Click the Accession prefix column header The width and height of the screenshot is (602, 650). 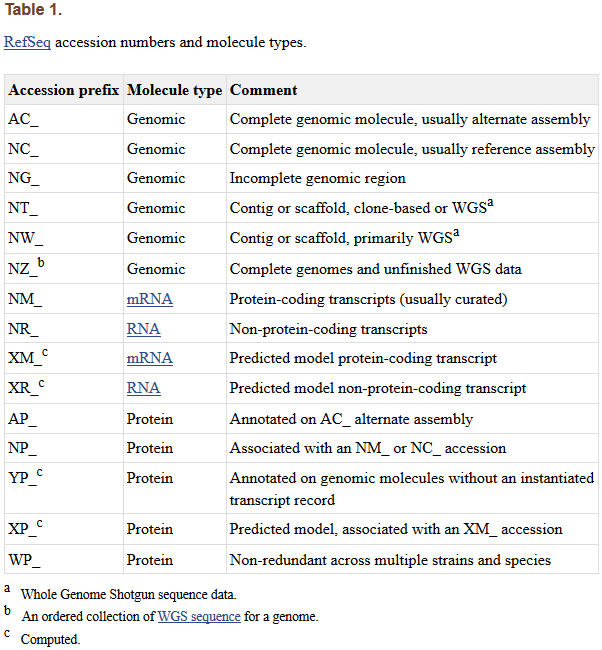click(x=64, y=90)
